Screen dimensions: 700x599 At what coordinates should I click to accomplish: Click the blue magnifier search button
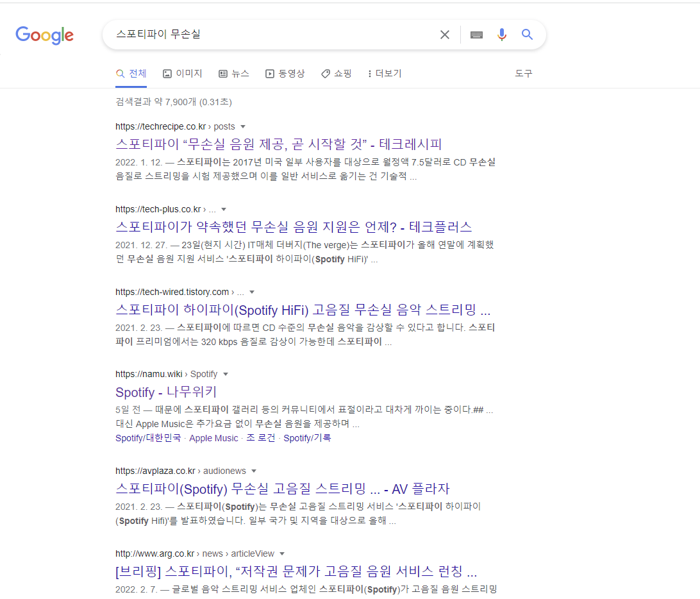(x=527, y=35)
